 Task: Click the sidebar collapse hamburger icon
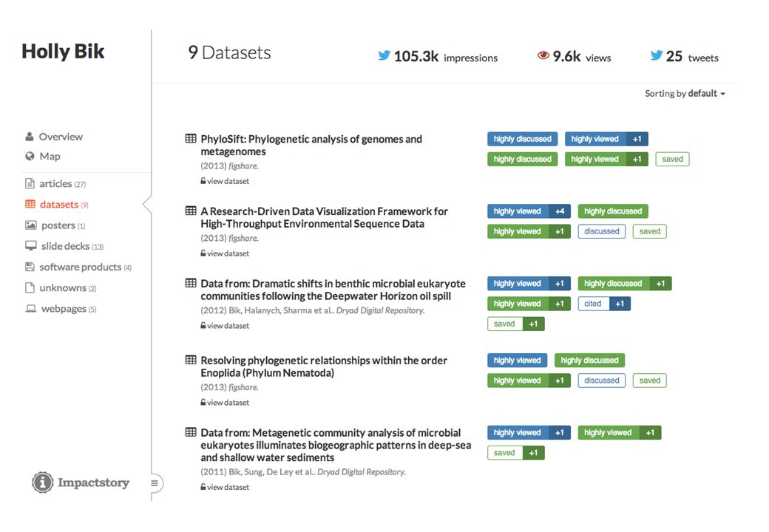[x=155, y=483]
